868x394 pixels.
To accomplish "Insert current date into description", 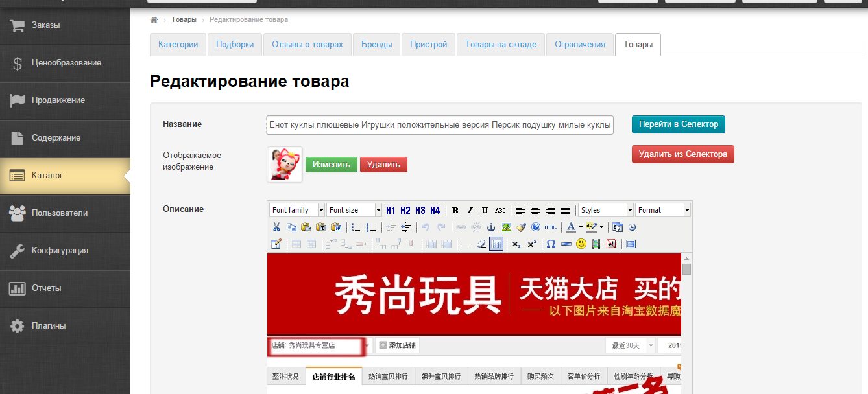I will pyautogui.click(x=618, y=227).
